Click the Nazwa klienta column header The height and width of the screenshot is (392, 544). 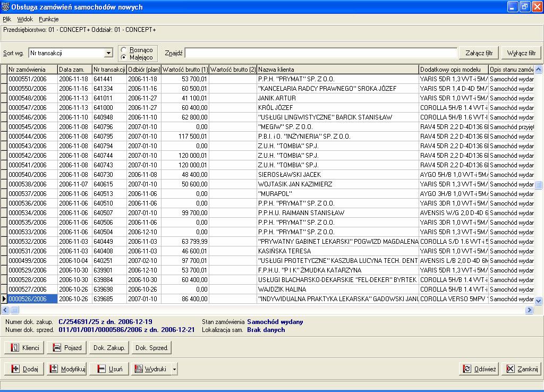338,70
